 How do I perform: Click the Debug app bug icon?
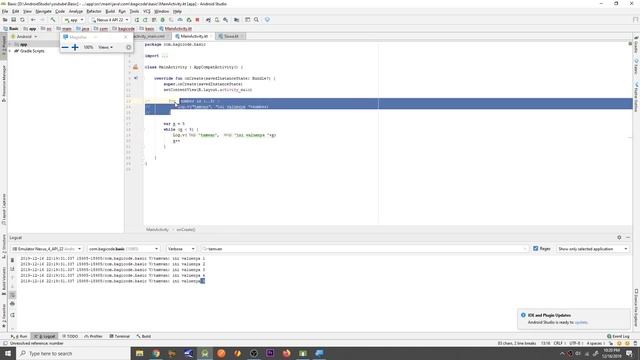click(x=162, y=20)
